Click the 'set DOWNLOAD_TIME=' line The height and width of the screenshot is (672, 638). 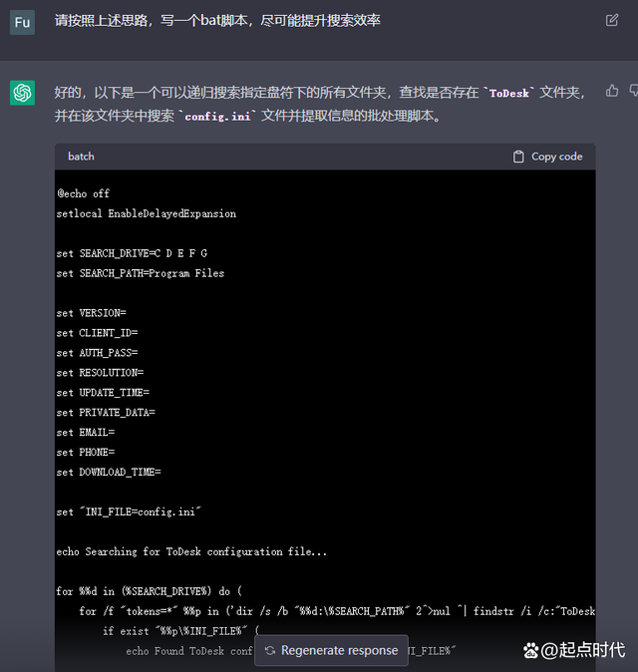point(109,472)
